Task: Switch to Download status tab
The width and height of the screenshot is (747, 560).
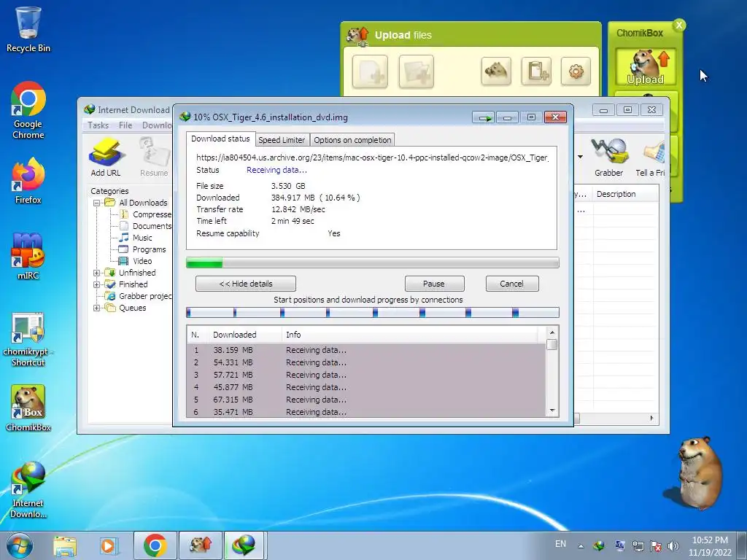Action: 220,139
